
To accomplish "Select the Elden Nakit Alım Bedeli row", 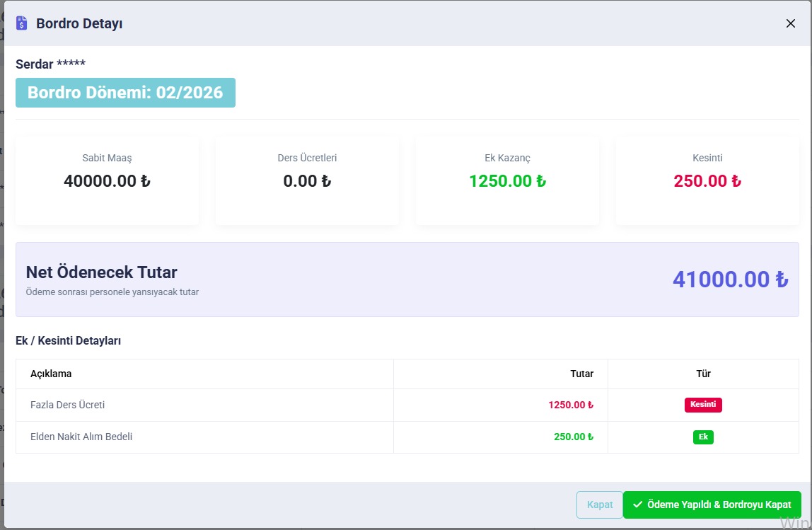I will pos(81,437).
